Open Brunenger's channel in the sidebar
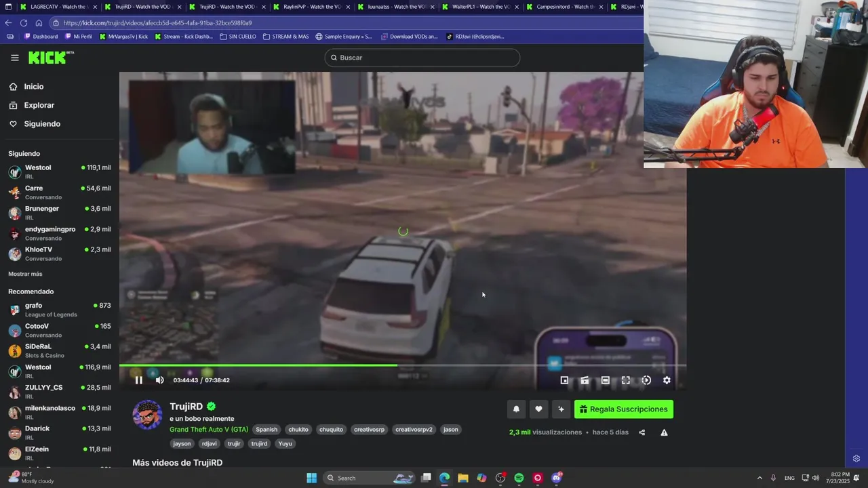This screenshot has height=488, width=868. click(60, 213)
